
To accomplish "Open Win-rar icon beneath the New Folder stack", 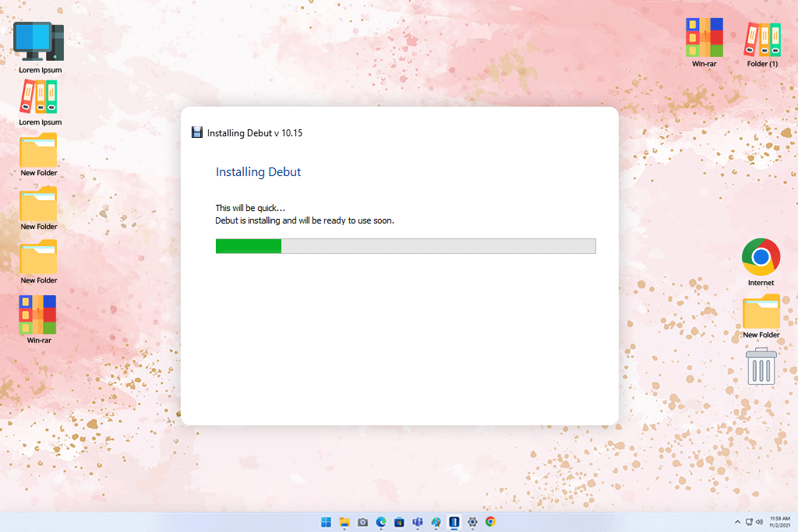I will 37,315.
